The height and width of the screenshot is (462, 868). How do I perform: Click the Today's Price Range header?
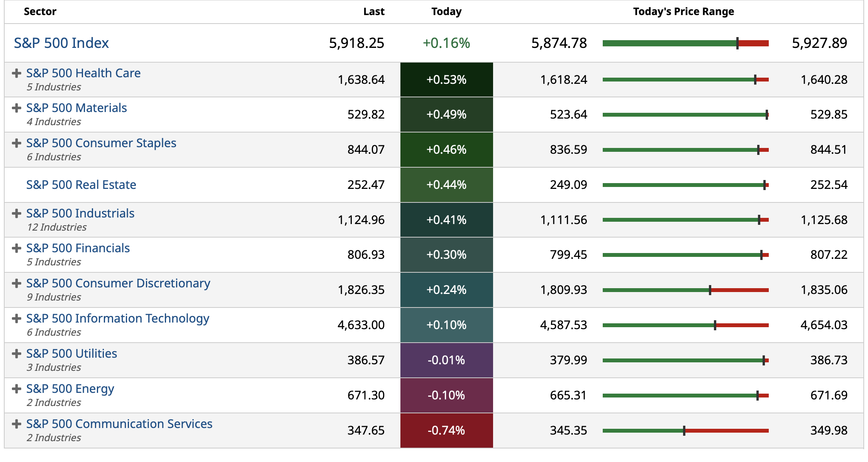pyautogui.click(x=683, y=12)
